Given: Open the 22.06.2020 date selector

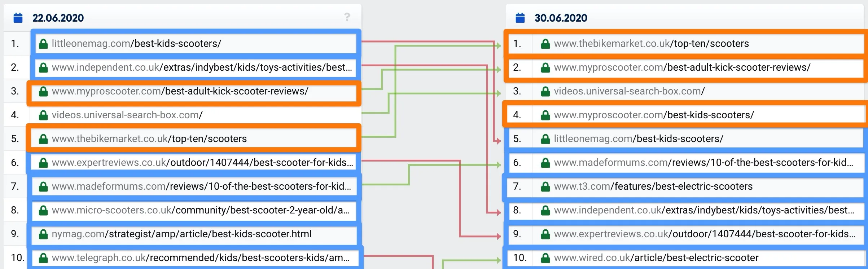Looking at the screenshot, I should pyautogui.click(x=58, y=18).
